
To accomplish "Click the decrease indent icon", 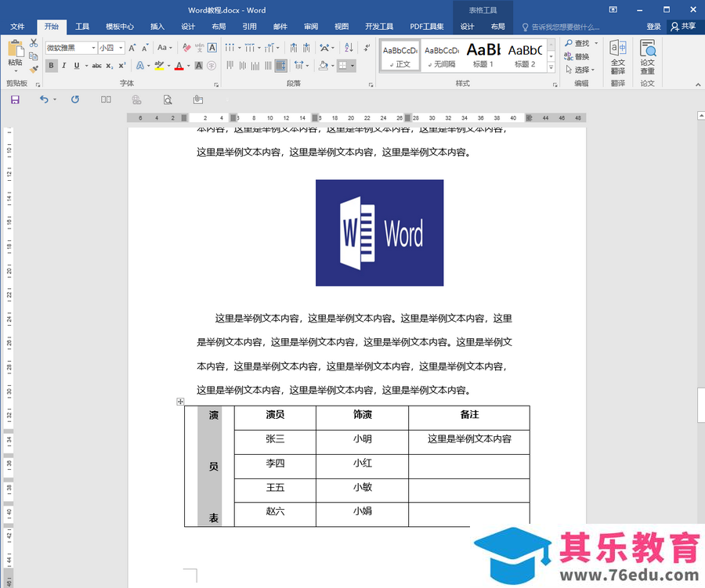I will point(294,48).
